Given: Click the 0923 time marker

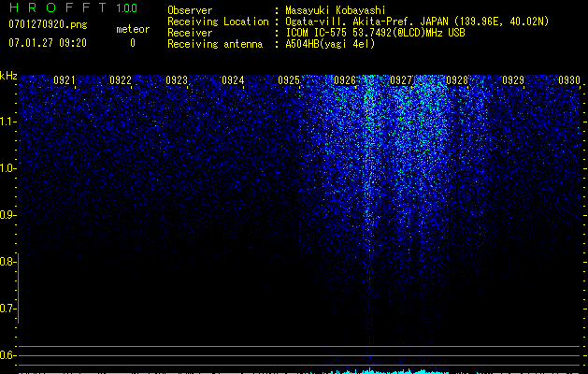Looking at the screenshot, I should point(177,80).
